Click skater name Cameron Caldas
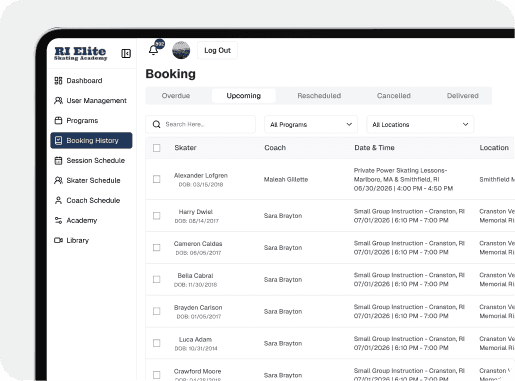The image size is (515, 381). point(198,244)
